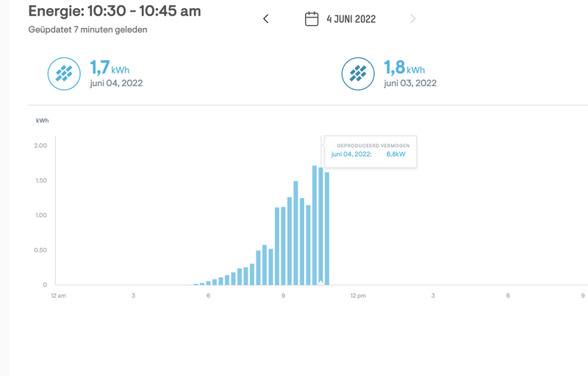Click the Geproduceerd Vermogen tooltip box
The height and width of the screenshot is (376, 588).
pos(370,151)
